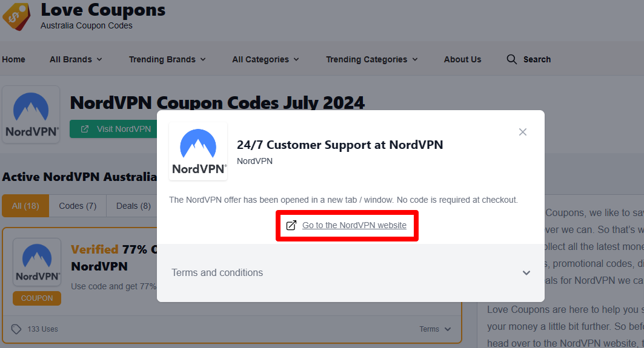Switch to the Deals (8) tab
Viewport: 644px width, 348px height.
pos(133,206)
